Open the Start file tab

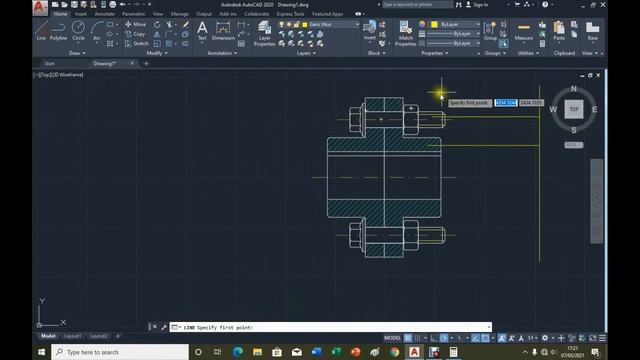49,63
